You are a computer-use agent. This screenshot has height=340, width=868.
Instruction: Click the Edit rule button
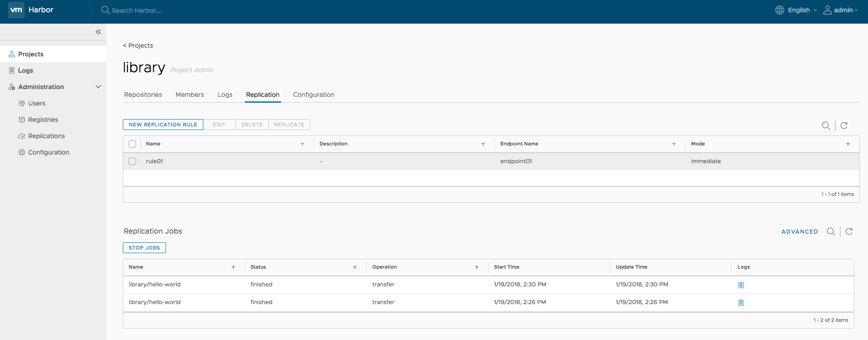click(219, 125)
